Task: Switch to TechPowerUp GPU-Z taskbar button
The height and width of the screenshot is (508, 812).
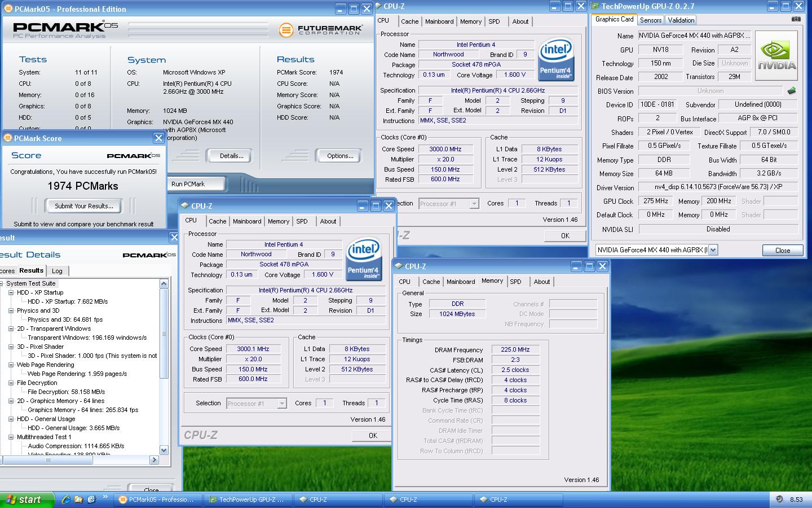Action: point(247,500)
